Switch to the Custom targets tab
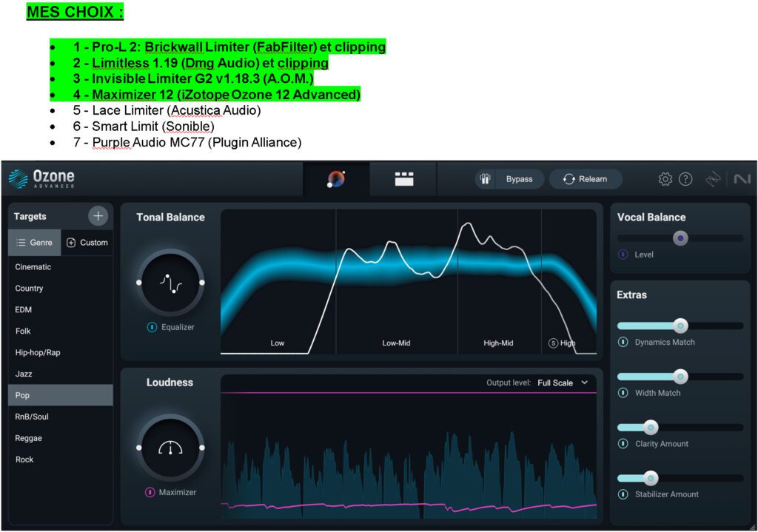This screenshot has height=532, width=758. [87, 243]
